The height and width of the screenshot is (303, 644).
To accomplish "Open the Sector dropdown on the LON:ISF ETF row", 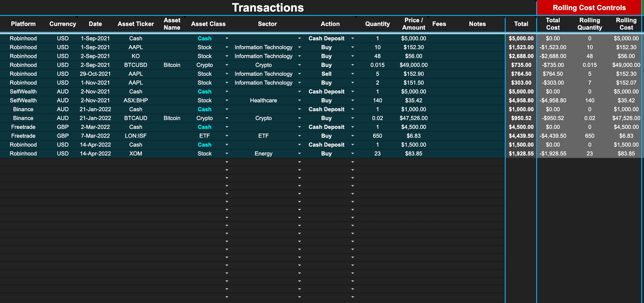I will [x=300, y=136].
